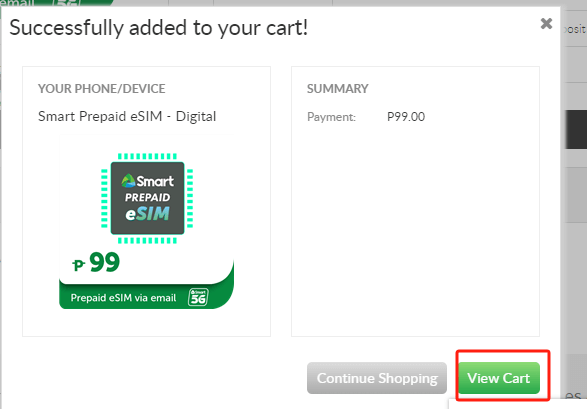587x409 pixels.
Task: Click the SUMMARY section heading
Action: click(x=338, y=89)
